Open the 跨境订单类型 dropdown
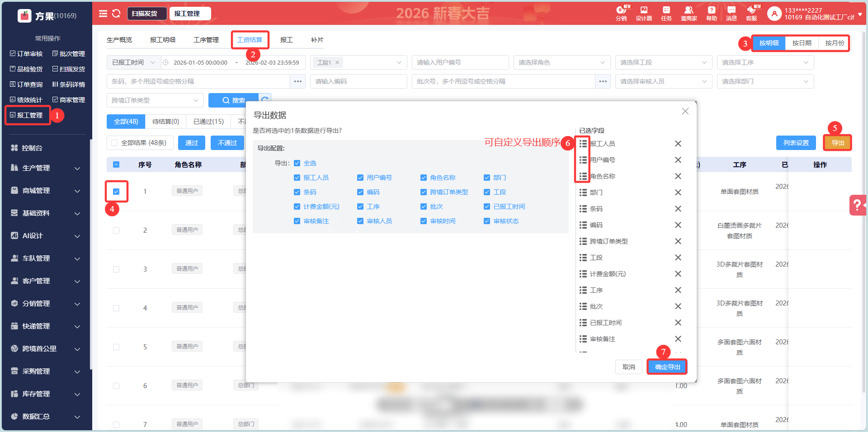This screenshot has width=868, height=432. [155, 100]
